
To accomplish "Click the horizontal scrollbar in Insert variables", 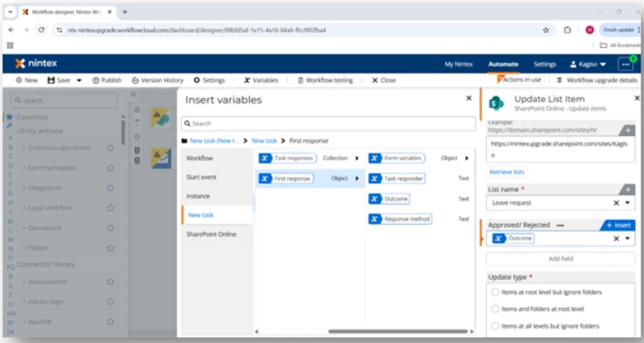I will (x=398, y=331).
